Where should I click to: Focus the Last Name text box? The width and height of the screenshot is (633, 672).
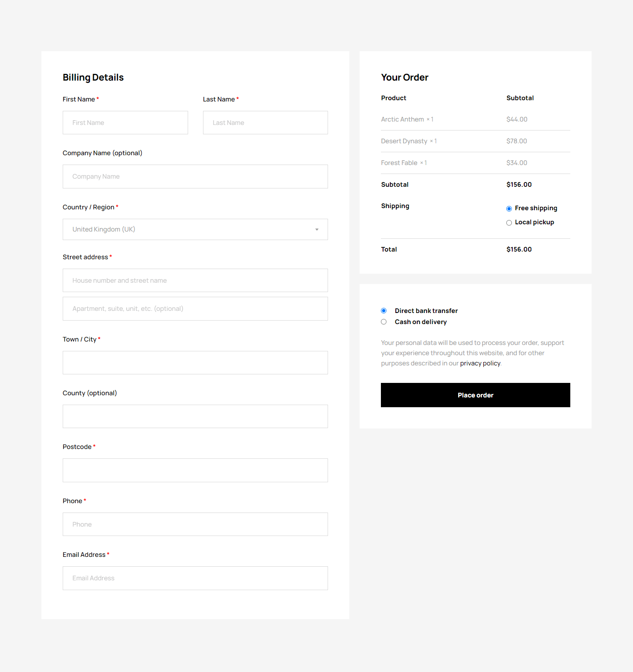pos(265,123)
